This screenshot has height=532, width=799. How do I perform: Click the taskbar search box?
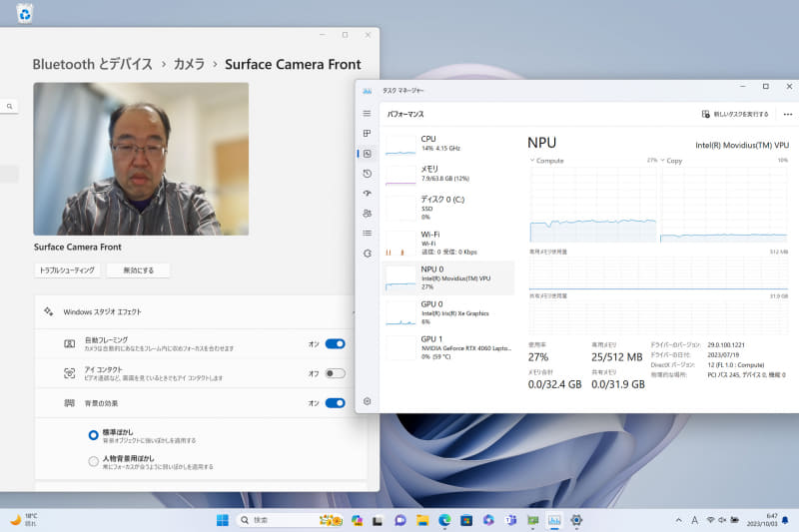tap(291, 520)
